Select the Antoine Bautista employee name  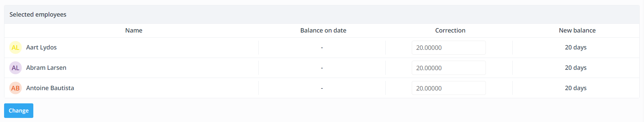click(x=50, y=88)
